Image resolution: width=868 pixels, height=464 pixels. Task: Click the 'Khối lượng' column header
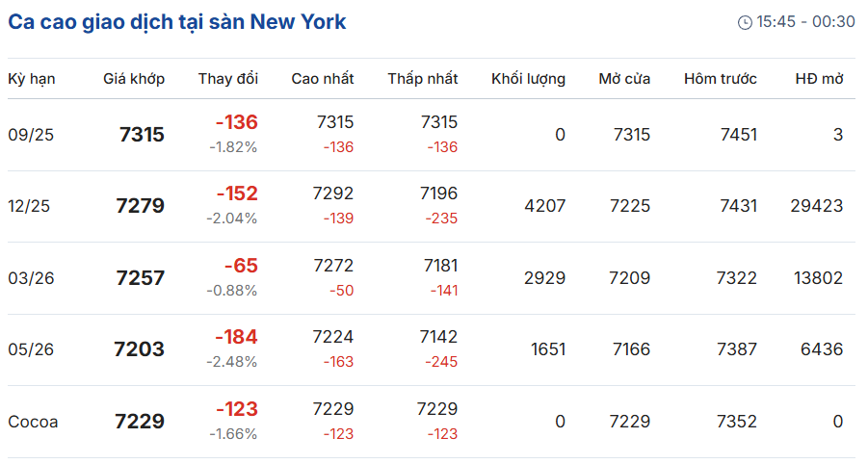pyautogui.click(x=528, y=79)
